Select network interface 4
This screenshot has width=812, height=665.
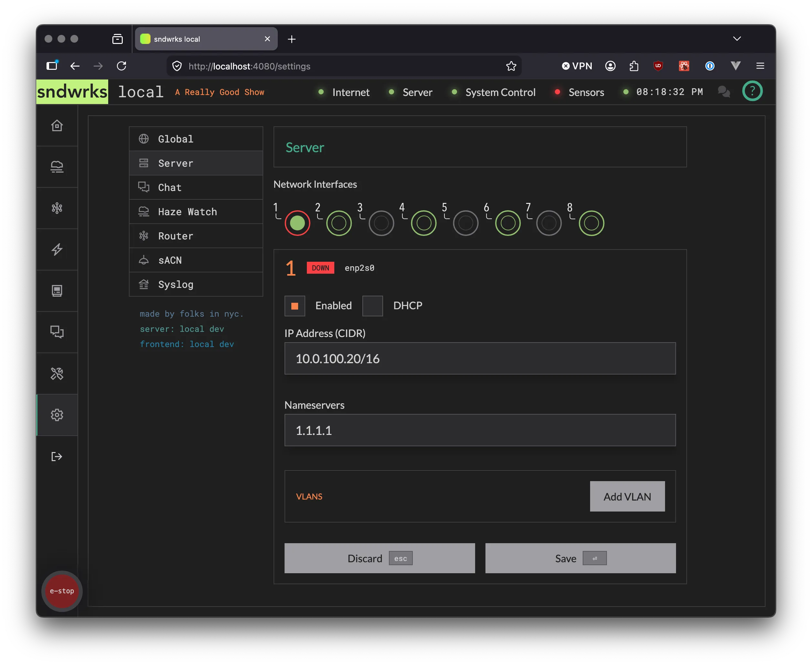click(423, 223)
